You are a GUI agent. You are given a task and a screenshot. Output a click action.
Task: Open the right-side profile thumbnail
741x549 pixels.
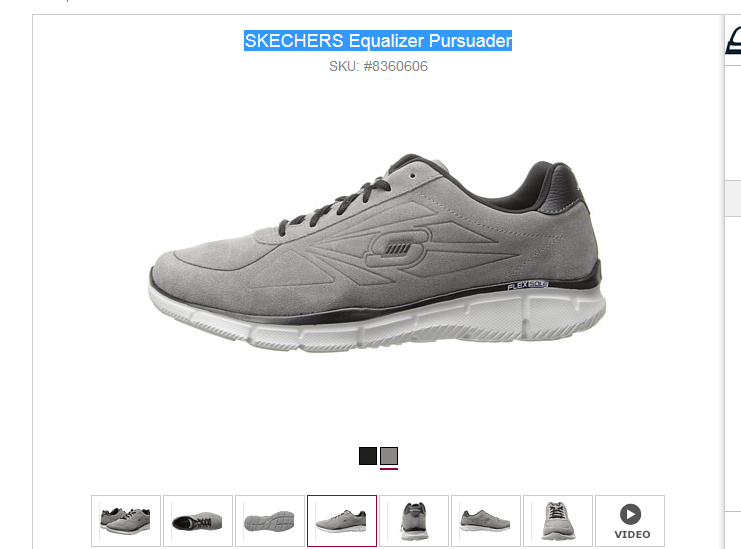point(486,521)
